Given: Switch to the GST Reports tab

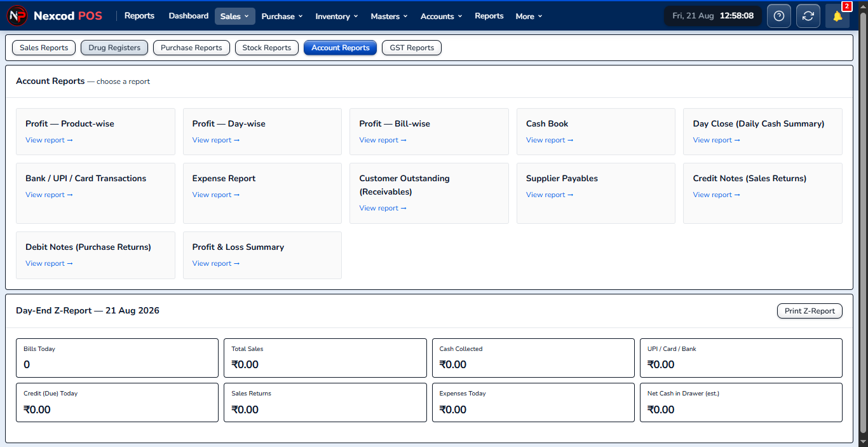Looking at the screenshot, I should pyautogui.click(x=412, y=48).
